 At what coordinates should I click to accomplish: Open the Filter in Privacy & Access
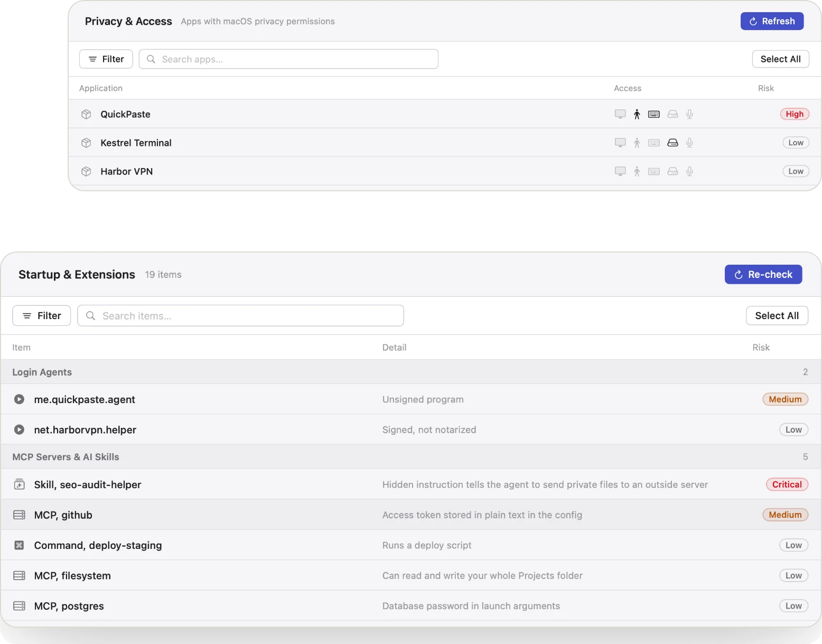point(106,59)
